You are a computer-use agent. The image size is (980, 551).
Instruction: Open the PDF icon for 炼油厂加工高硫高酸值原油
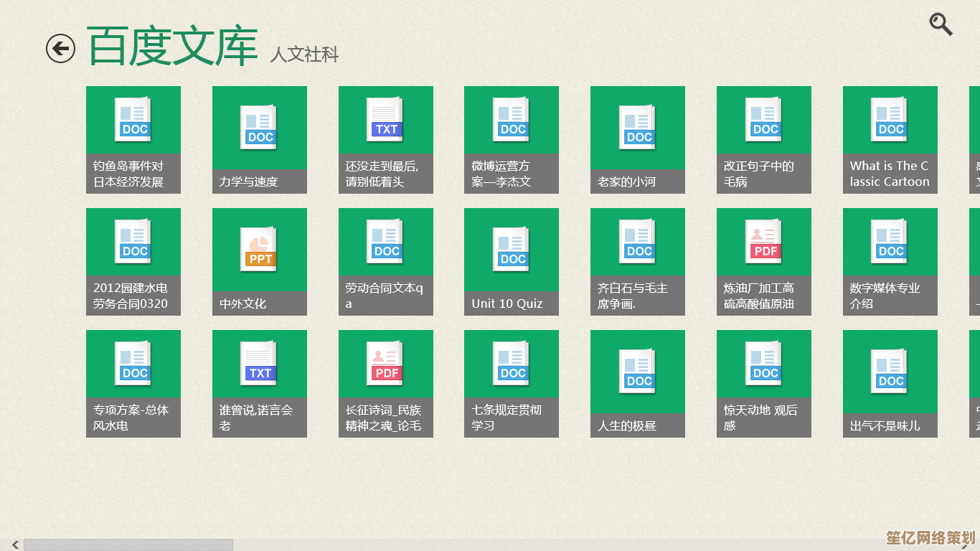click(764, 241)
